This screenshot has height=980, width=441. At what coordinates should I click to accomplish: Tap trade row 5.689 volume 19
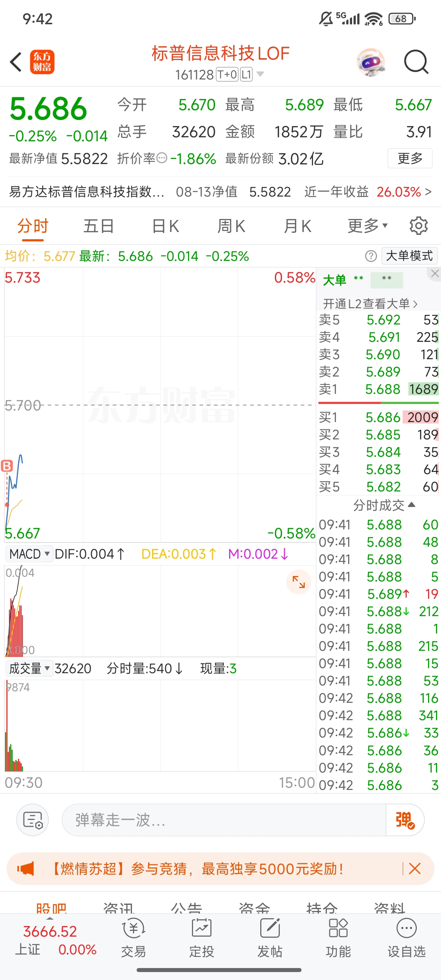click(378, 594)
